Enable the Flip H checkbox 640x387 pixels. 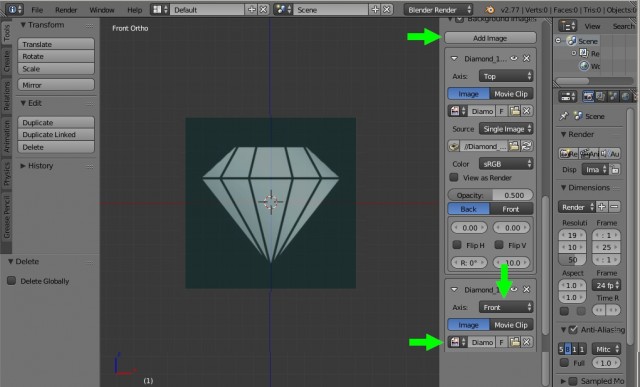pyautogui.click(x=457, y=245)
